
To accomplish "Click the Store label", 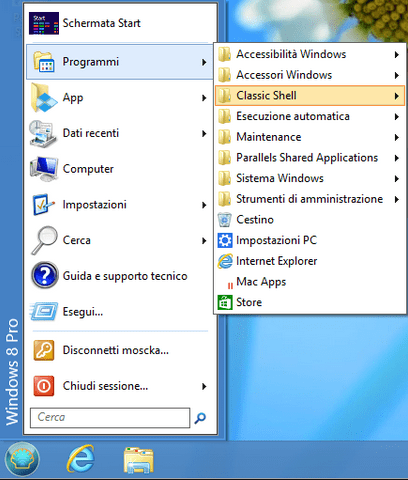I will [249, 302].
